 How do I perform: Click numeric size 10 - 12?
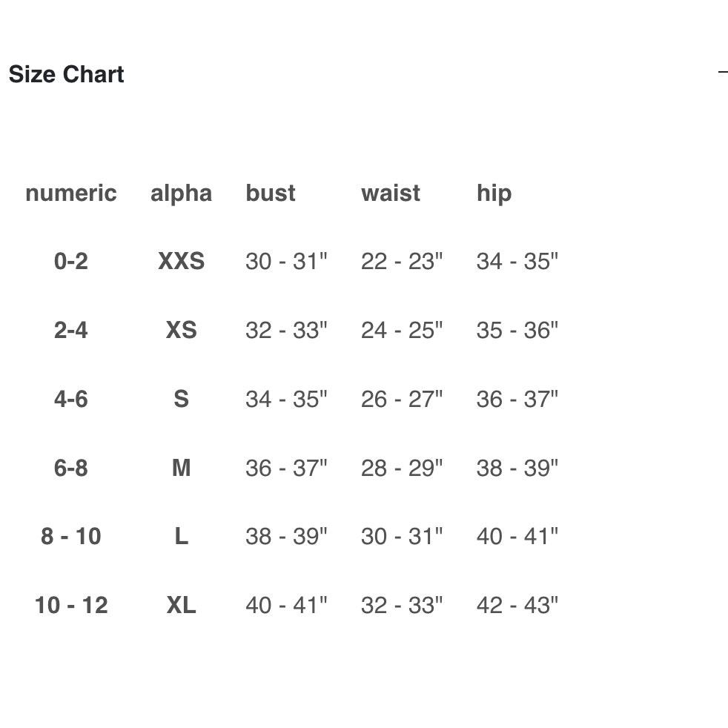point(71,605)
